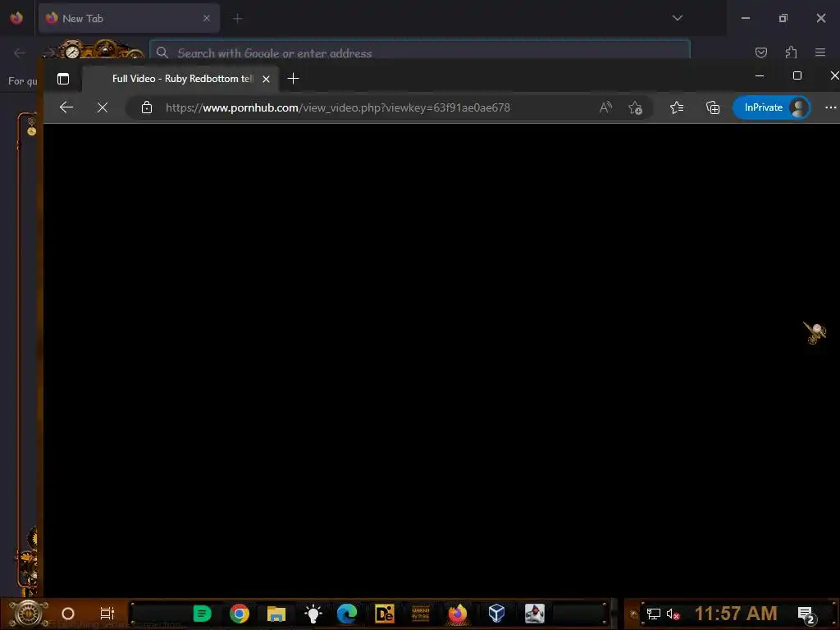This screenshot has width=840, height=630.
Task: Open Edge Settings and more menu
Action: coord(830,107)
